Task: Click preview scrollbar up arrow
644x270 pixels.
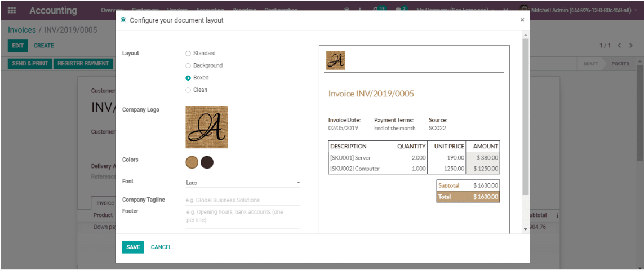Action: pos(525,37)
